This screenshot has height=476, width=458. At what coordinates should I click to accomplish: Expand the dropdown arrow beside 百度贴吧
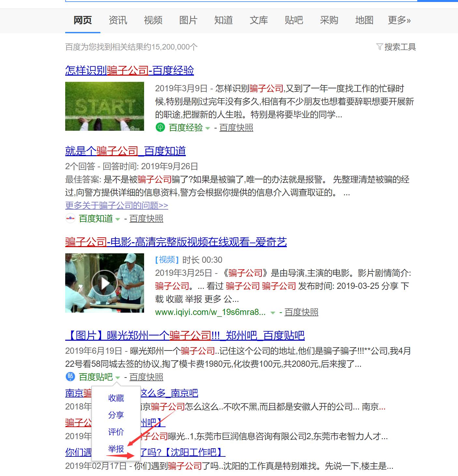pos(118,378)
